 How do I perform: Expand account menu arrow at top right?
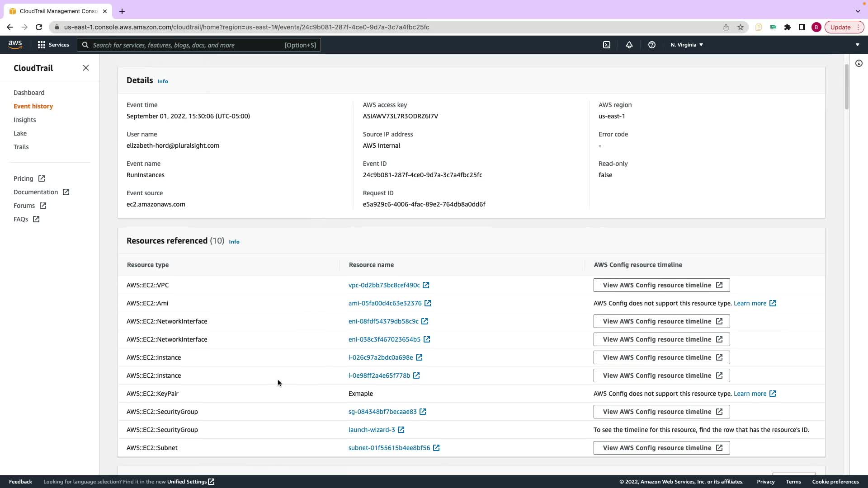point(857,45)
